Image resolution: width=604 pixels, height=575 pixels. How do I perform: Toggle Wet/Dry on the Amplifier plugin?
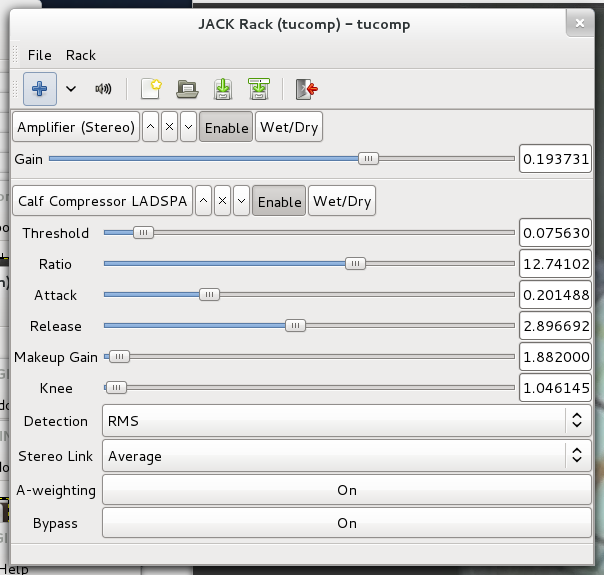tap(289, 127)
